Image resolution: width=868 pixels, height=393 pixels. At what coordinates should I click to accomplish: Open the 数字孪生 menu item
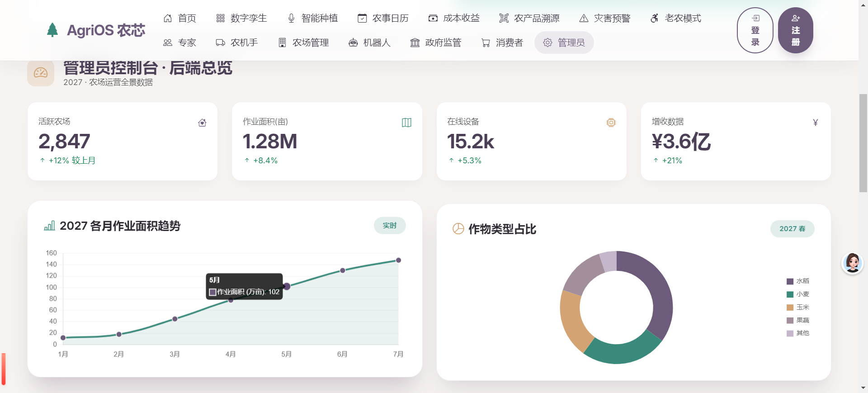241,18
